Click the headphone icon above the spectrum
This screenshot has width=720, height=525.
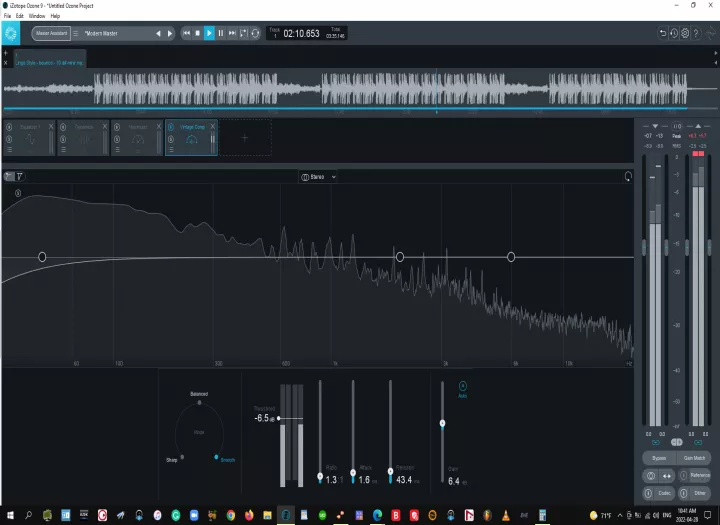tap(628, 176)
